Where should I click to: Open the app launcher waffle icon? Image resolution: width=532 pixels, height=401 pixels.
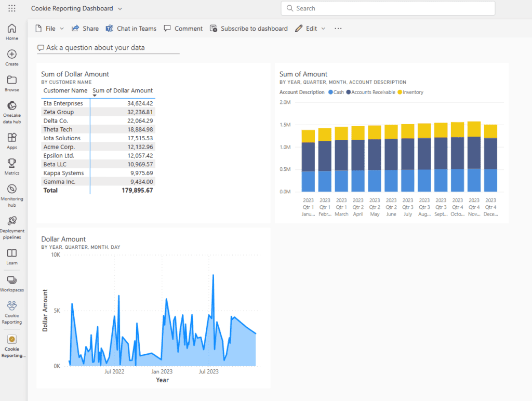[12, 9]
